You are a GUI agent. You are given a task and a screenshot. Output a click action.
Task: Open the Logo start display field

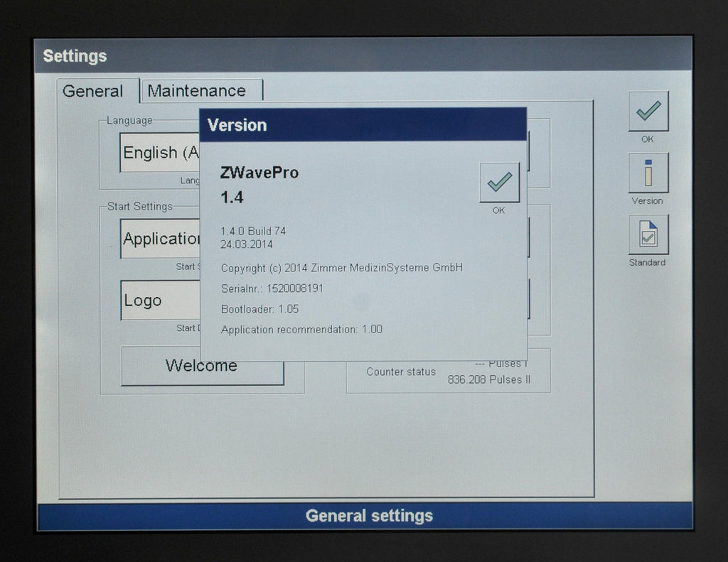point(160,301)
